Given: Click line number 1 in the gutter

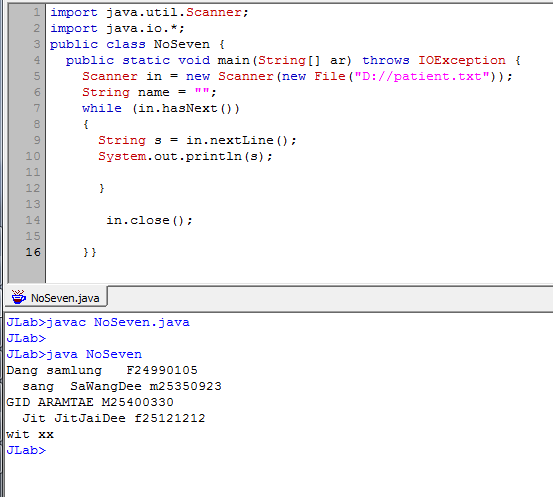Looking at the screenshot, I should coord(37,12).
